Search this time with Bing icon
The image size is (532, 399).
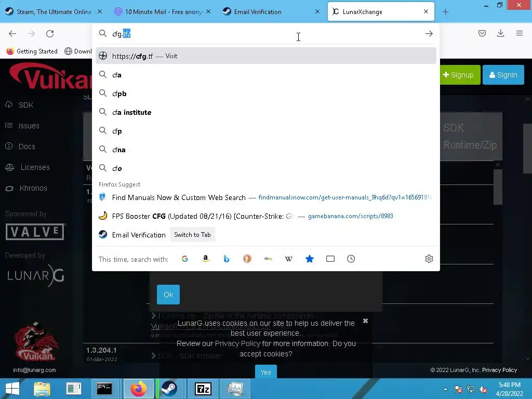click(x=227, y=259)
